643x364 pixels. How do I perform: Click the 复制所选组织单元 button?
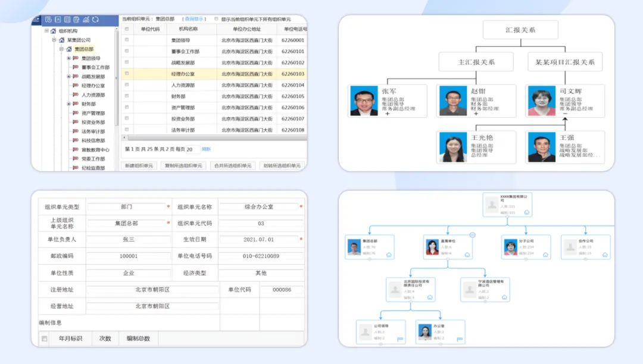[183, 166]
